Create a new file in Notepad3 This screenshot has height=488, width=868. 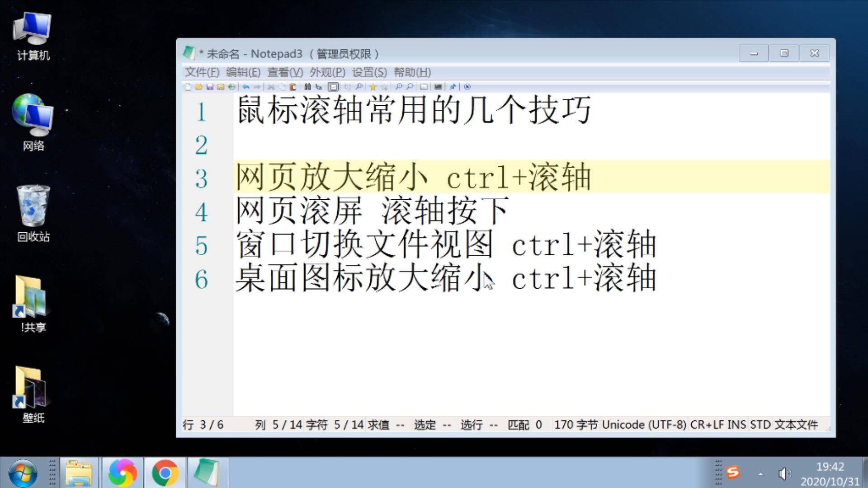click(187, 86)
